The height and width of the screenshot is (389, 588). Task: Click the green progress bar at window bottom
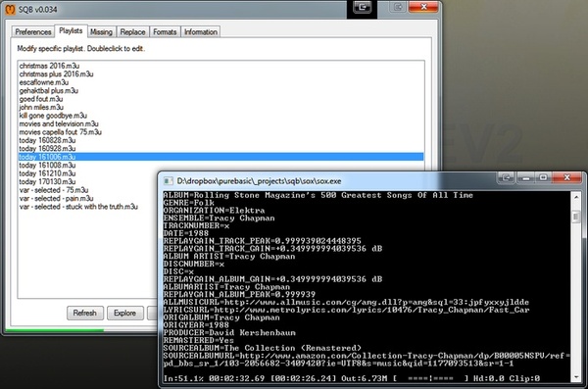point(55,330)
